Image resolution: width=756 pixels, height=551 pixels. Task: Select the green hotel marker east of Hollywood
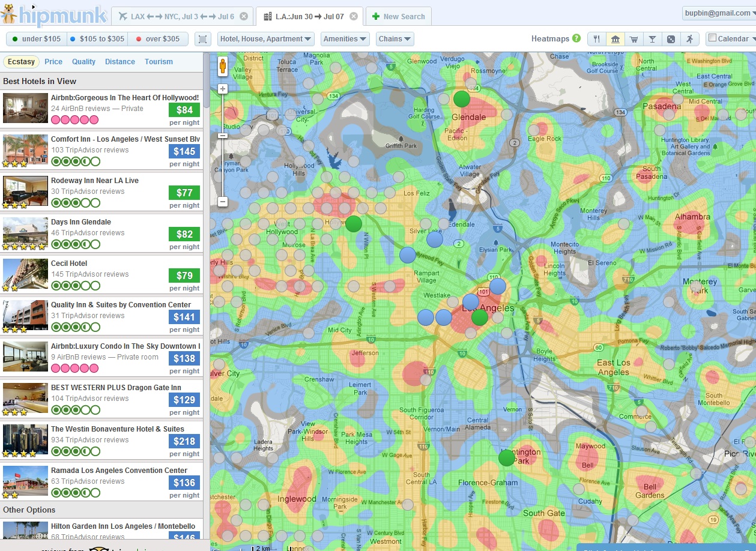[x=354, y=224]
